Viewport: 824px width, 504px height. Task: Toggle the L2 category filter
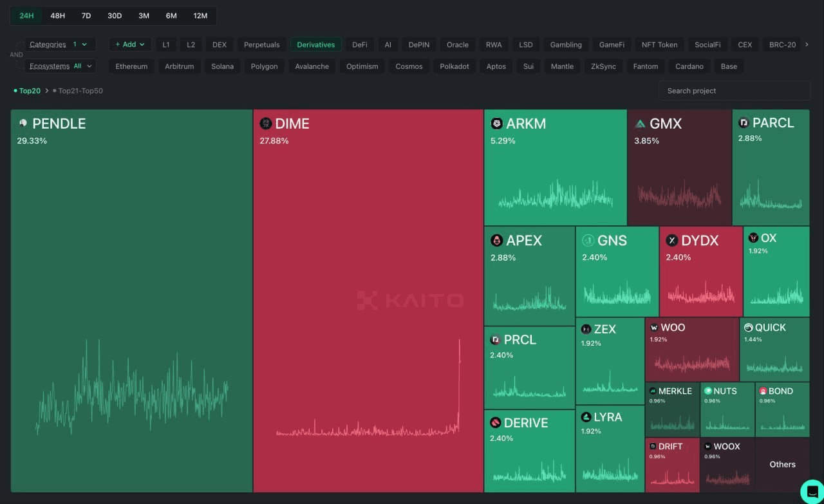(x=191, y=44)
